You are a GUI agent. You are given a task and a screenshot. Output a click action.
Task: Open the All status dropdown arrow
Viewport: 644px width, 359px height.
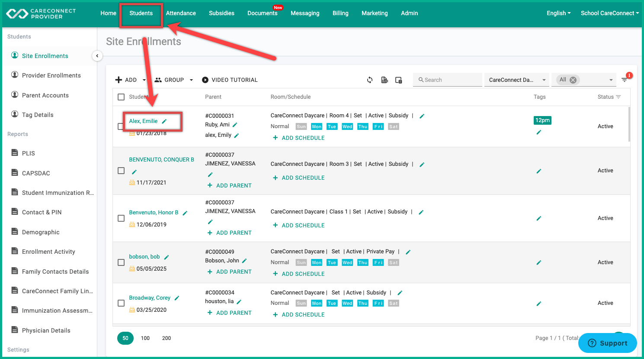pos(611,80)
